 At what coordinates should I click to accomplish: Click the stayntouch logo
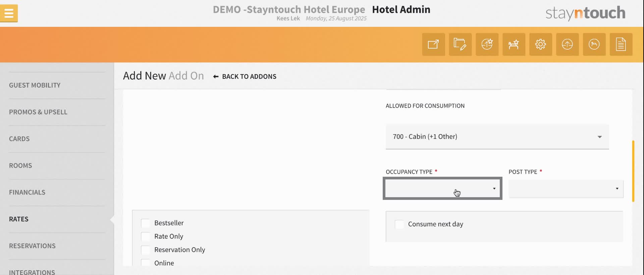585,13
